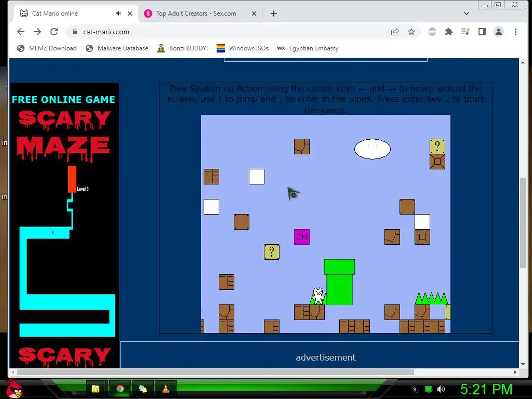Screen dimensions: 532x399
Task: Click the question block below ON switch
Action: 272,252
